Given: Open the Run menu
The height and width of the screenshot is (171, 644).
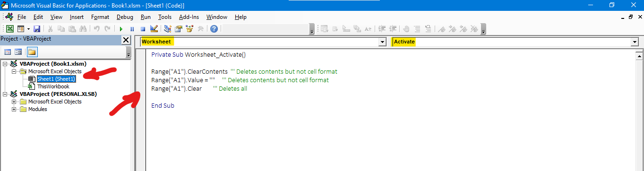Looking at the screenshot, I should (146, 17).
